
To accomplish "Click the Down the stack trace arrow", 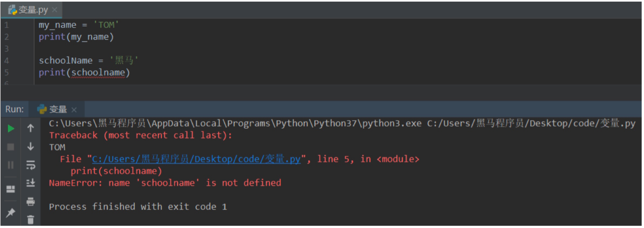I will pos(31,146).
